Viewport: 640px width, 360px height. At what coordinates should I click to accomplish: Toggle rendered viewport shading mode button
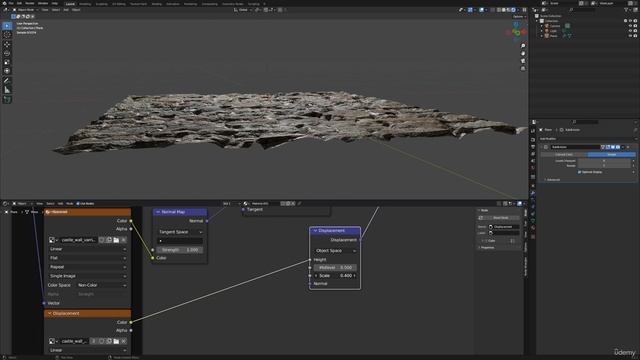click(513, 10)
